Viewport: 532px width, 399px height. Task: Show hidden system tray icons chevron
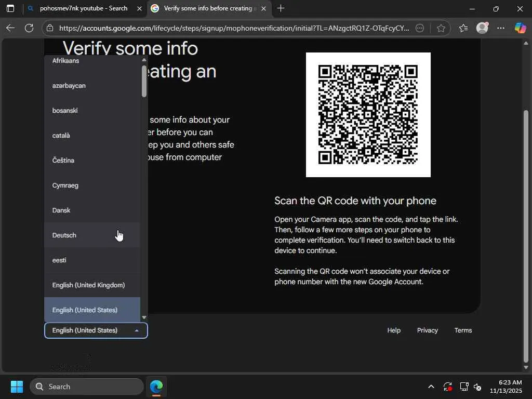coord(431,387)
